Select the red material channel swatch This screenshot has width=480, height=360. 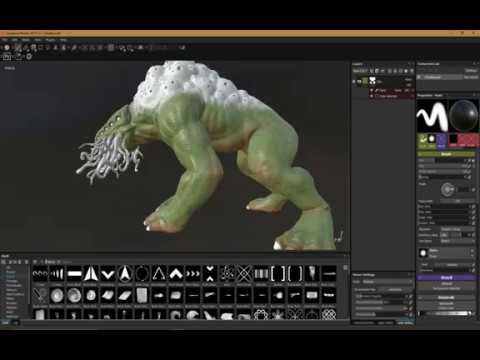[468, 140]
